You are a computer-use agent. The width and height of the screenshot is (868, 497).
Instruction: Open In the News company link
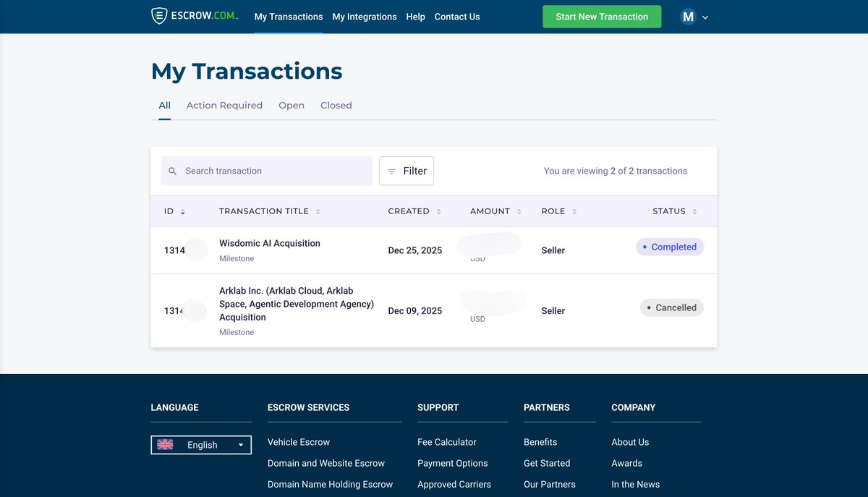636,484
